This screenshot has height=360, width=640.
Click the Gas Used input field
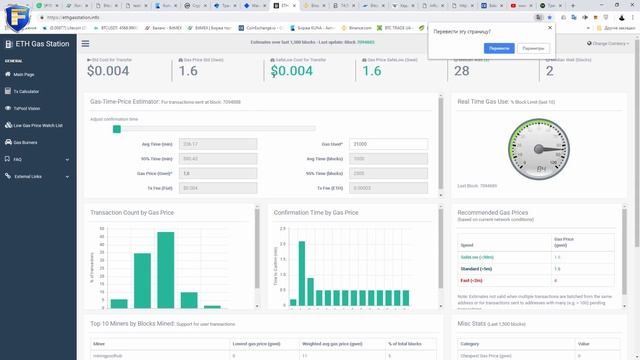(x=388, y=144)
